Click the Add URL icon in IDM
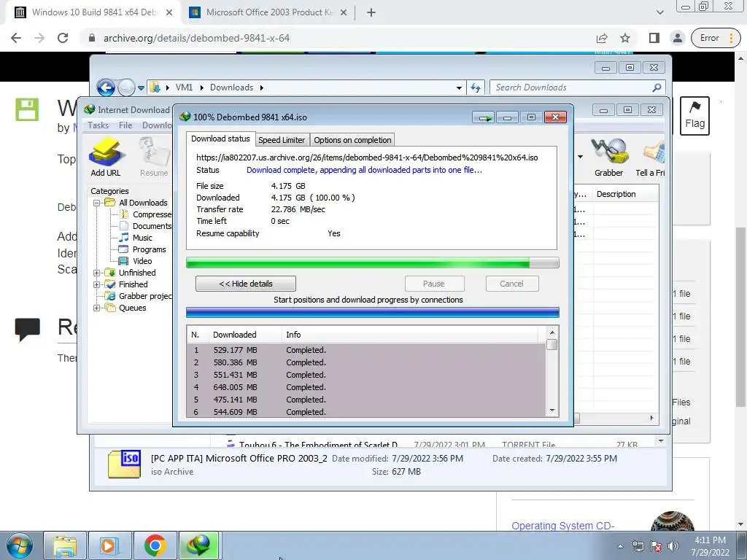 (x=106, y=157)
